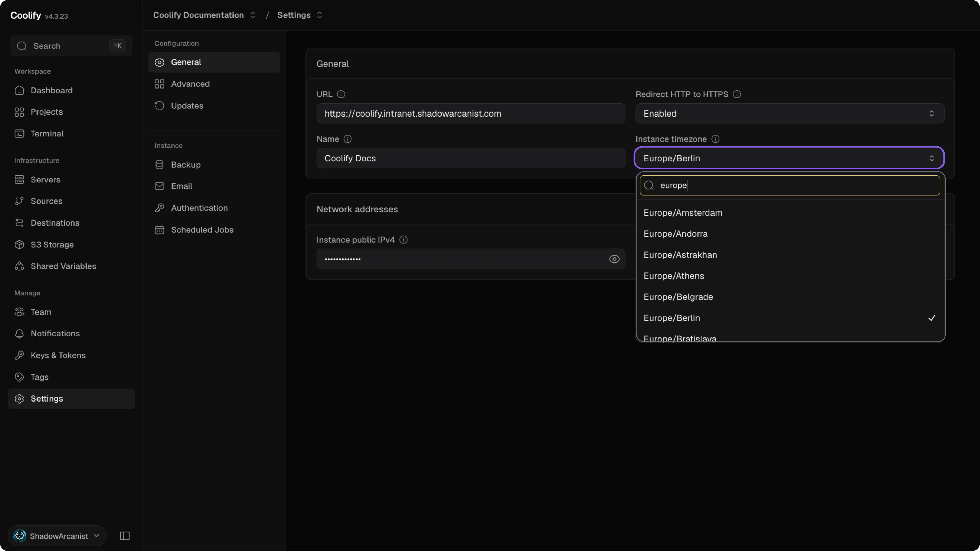Click the Redirect HTTP to HTTPS info icon
This screenshot has height=551, width=980.
tap(737, 94)
